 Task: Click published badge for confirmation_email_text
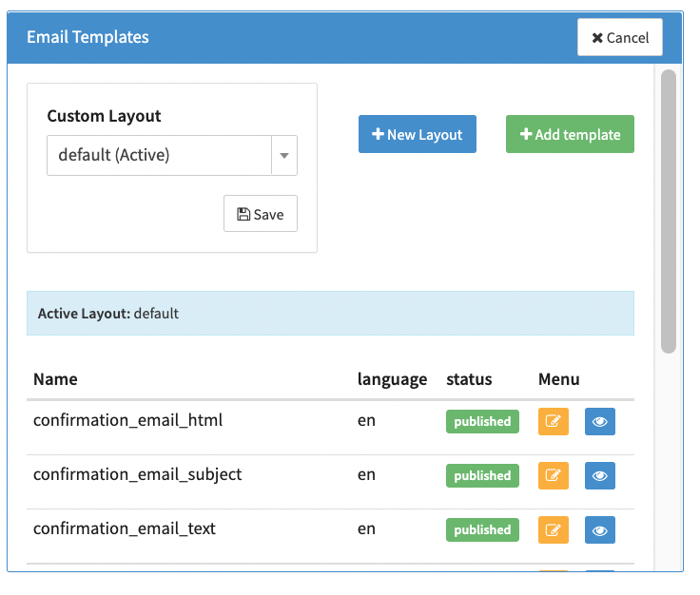pos(482,529)
